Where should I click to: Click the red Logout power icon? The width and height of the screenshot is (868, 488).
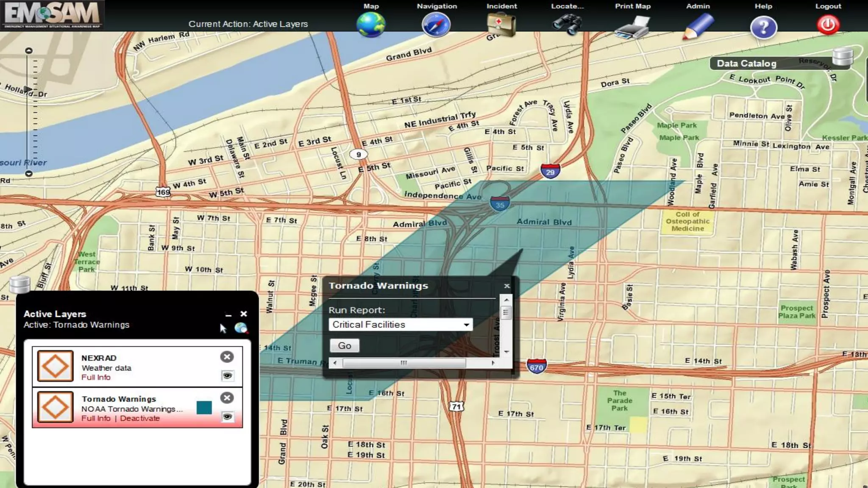point(828,25)
